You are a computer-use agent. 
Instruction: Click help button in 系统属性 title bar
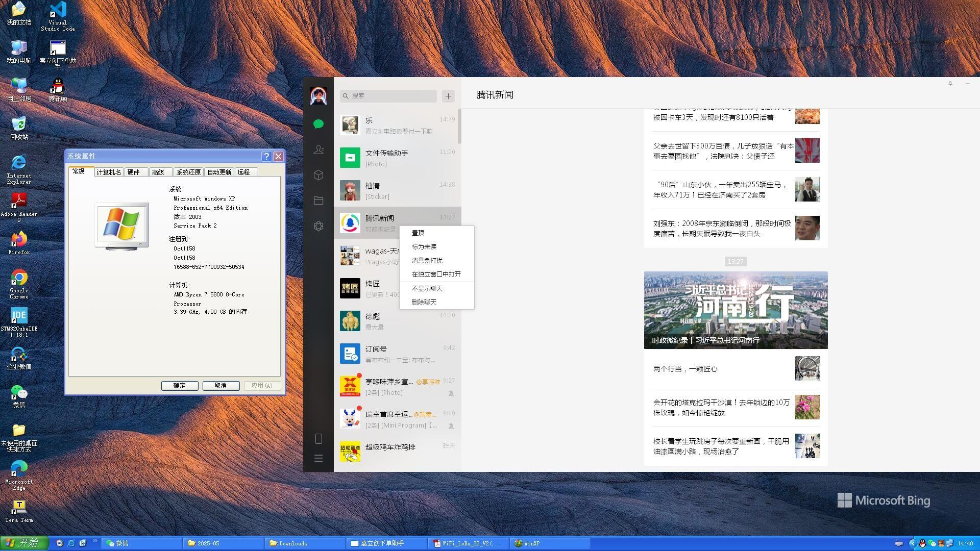coord(266,156)
